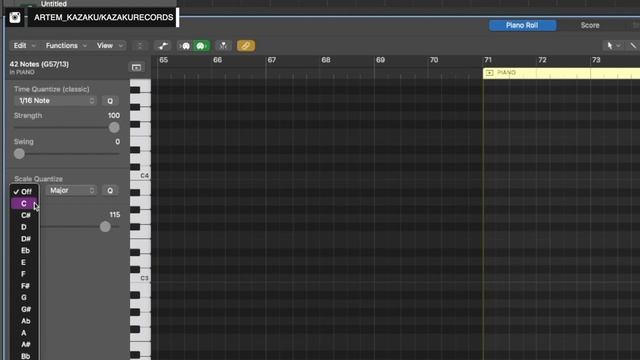Toggle green MIDI Out button
Viewport: 640px width, 360px height.
(x=201, y=46)
